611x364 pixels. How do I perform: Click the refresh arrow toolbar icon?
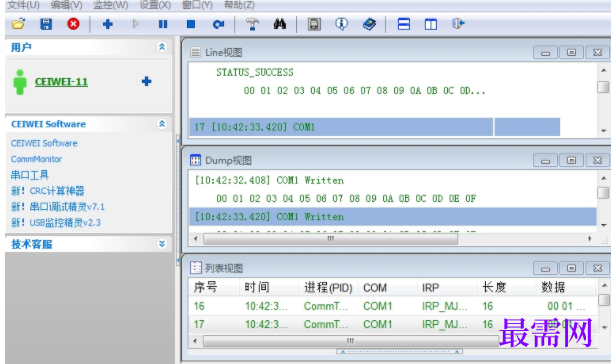[x=218, y=25]
